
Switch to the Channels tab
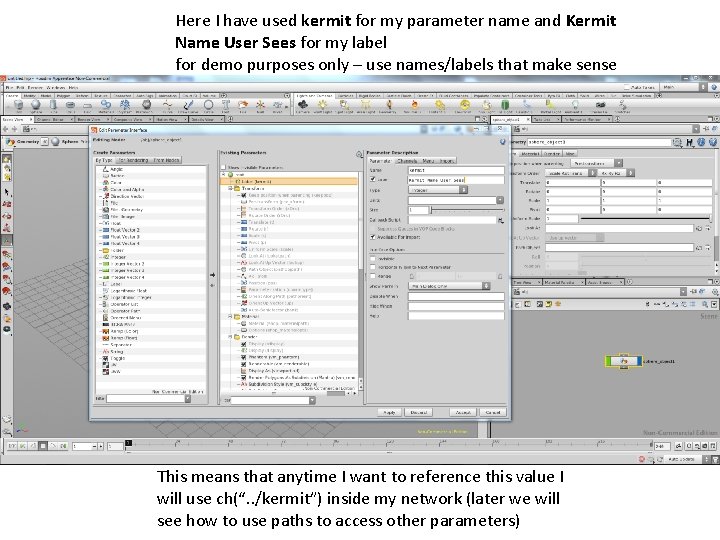(407, 161)
